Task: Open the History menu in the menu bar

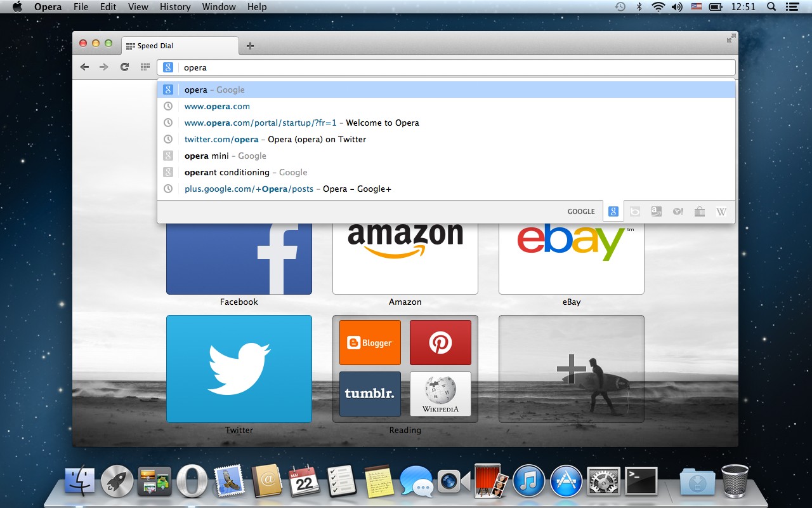Action: point(174,7)
